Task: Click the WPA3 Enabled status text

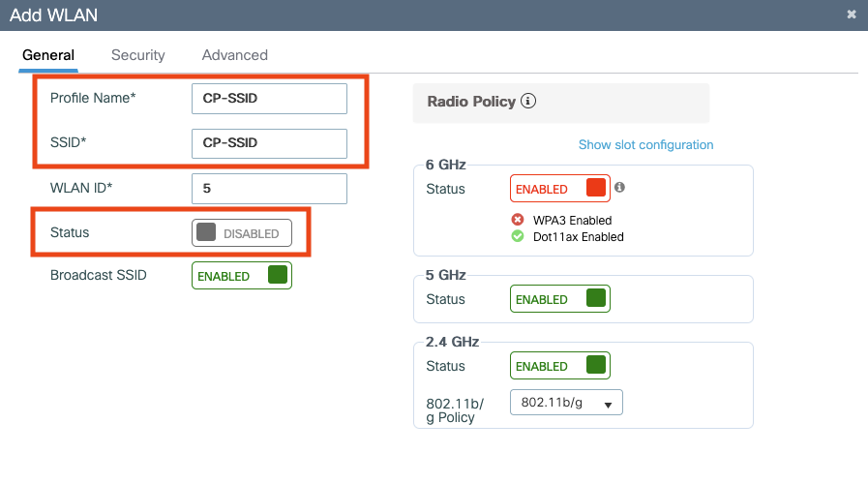Action: point(573,220)
